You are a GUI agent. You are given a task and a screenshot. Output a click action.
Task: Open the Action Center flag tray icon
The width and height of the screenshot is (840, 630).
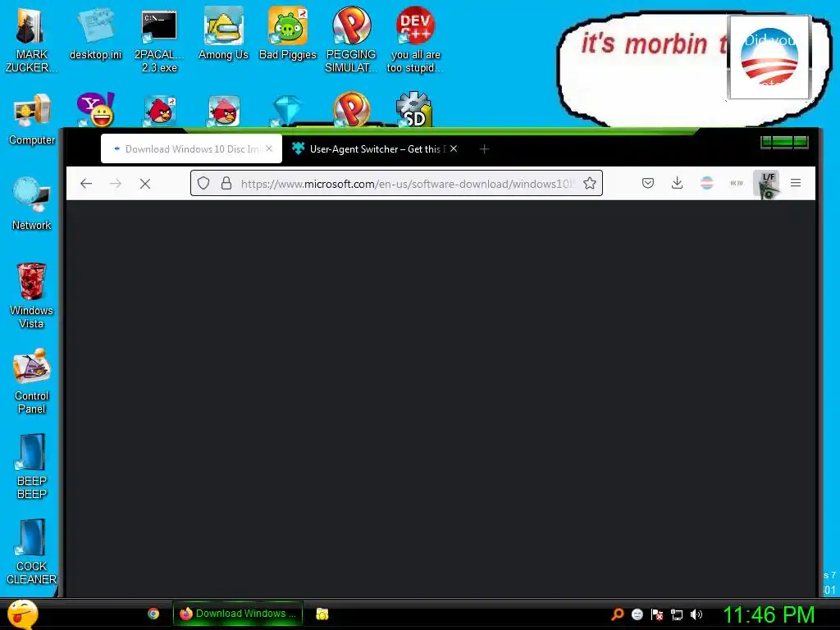pos(657,614)
